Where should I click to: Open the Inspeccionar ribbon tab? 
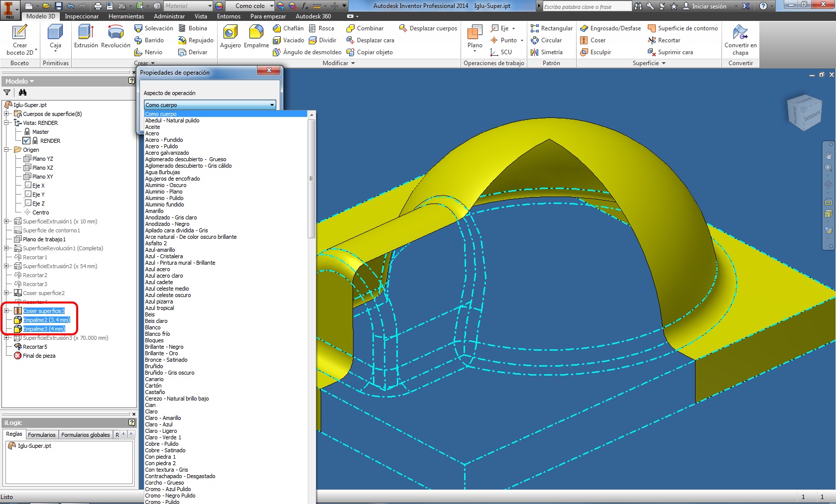[x=82, y=16]
